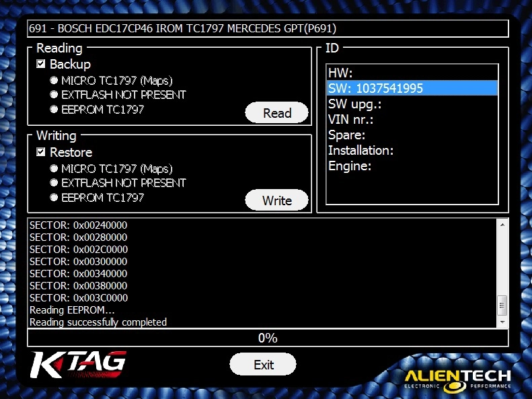Click log line SECTOR: 0x00340000
Screen dimensions: 532x399
[79, 273]
